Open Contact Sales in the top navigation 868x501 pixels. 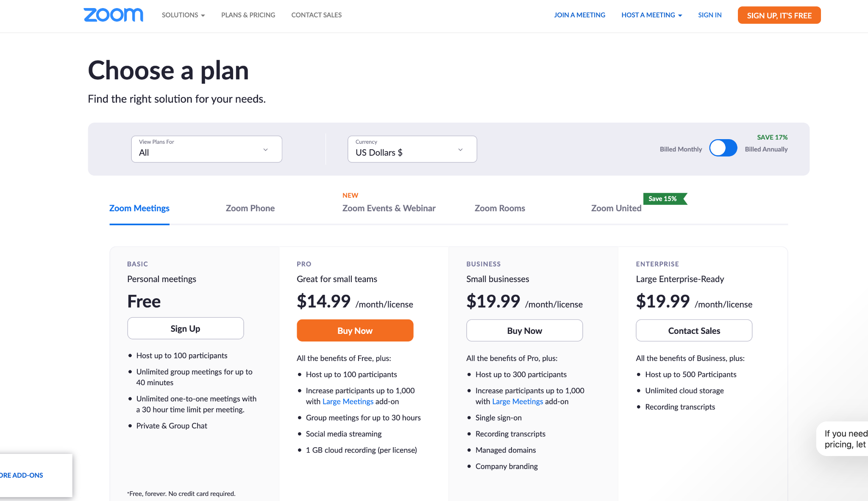point(316,15)
